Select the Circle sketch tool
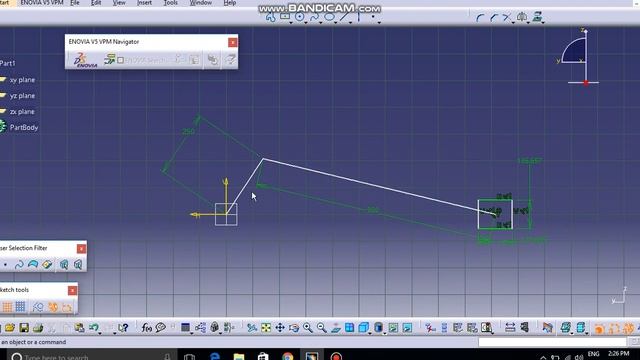Screen dimensions: 640x360 pos(300,17)
